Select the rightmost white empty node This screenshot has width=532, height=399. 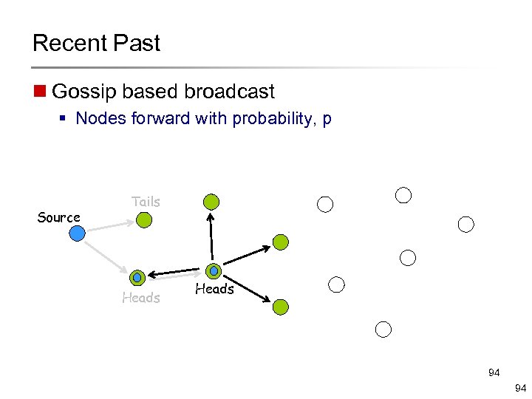pos(465,224)
